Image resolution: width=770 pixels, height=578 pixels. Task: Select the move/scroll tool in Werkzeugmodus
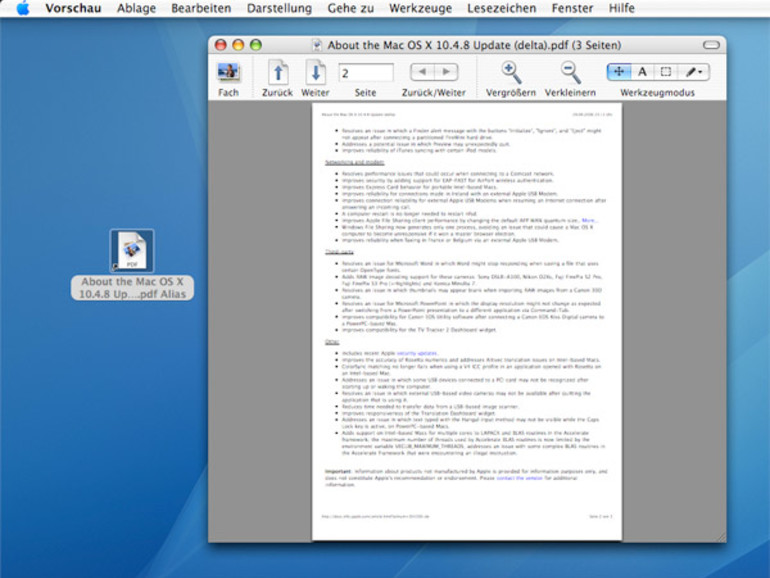[x=619, y=72]
